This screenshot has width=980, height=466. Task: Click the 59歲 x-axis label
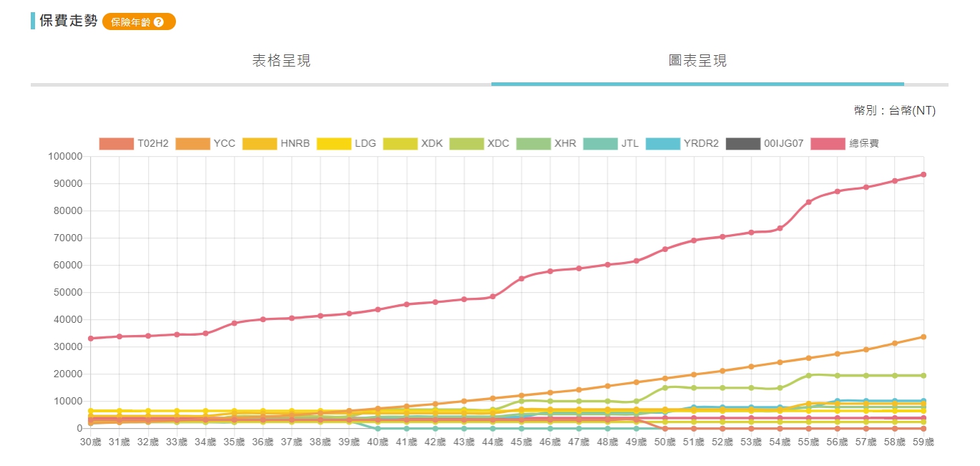(922, 442)
